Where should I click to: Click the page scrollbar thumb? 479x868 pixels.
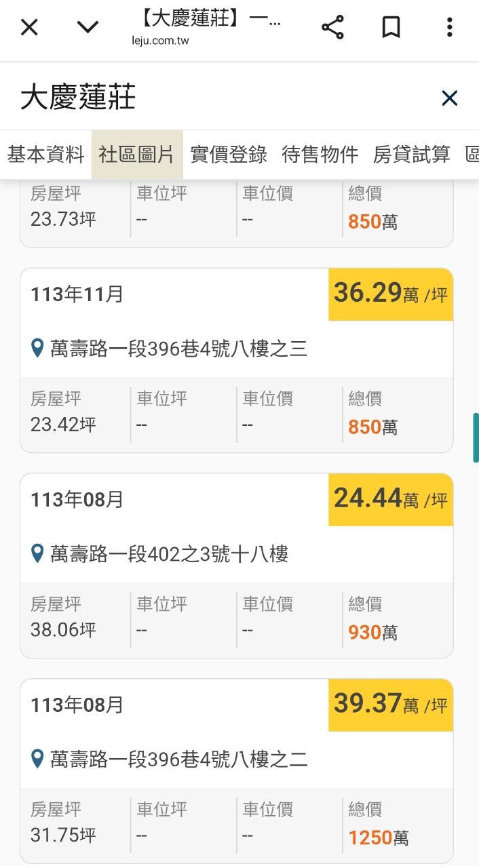click(476, 437)
